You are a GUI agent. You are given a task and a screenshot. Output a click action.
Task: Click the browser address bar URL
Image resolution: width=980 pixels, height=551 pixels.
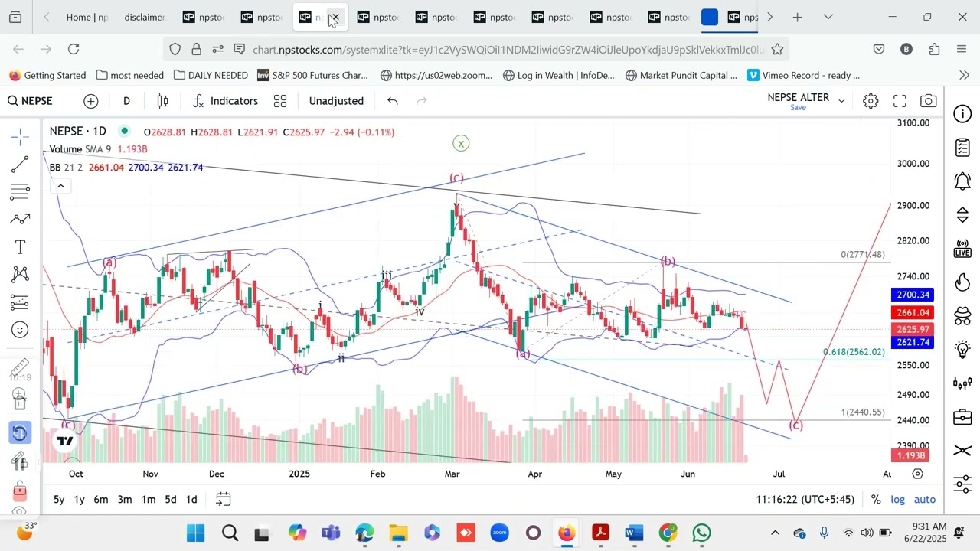pyautogui.click(x=508, y=50)
